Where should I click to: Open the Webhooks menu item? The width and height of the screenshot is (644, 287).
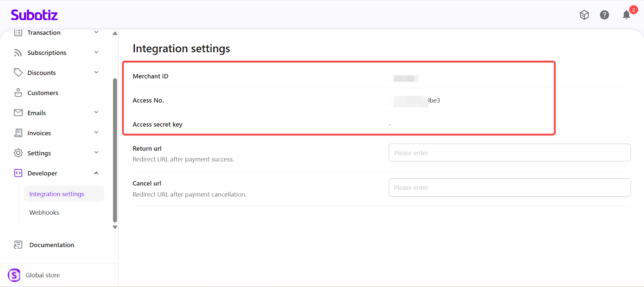44,213
